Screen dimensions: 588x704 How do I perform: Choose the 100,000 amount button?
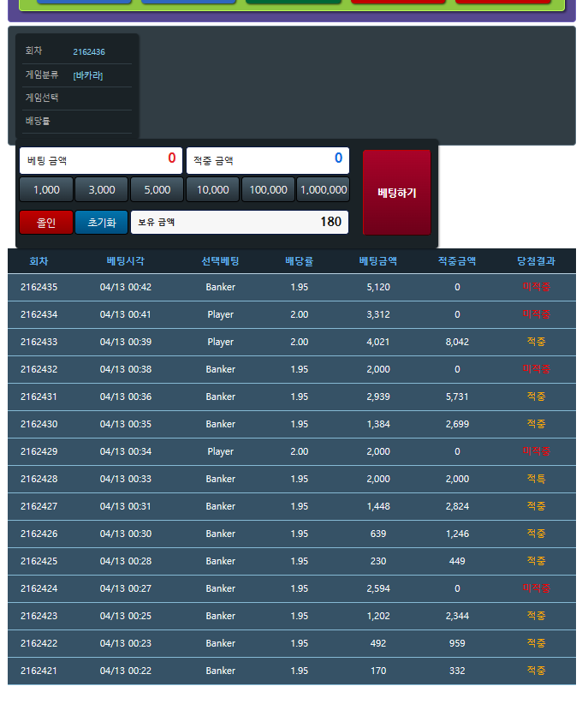[x=268, y=190]
